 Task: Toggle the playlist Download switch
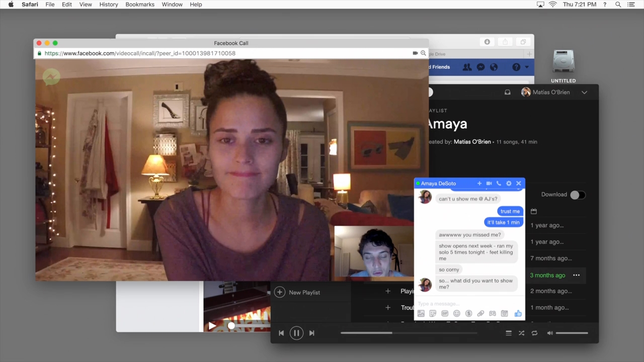(577, 195)
